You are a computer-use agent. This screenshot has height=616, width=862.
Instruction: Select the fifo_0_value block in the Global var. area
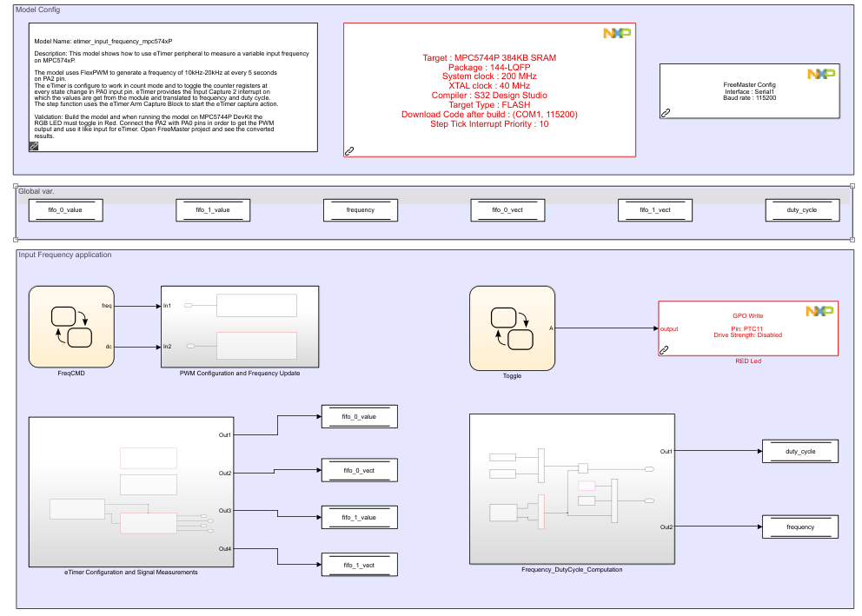click(x=65, y=210)
